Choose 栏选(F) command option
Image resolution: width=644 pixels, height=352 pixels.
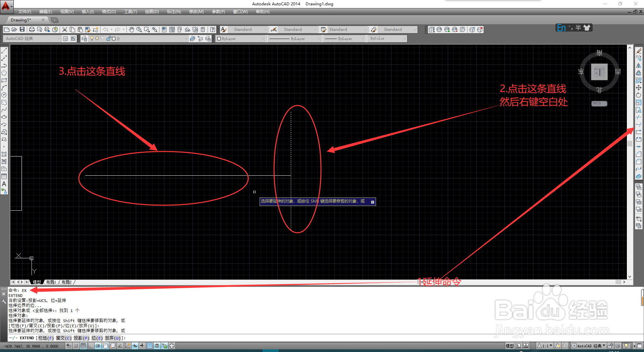click(46, 338)
